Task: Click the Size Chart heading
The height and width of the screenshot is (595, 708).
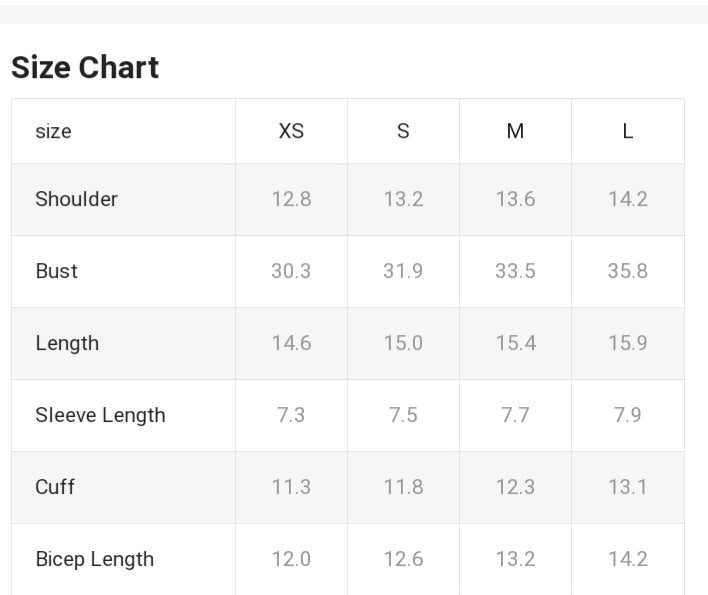Action: coord(85,67)
